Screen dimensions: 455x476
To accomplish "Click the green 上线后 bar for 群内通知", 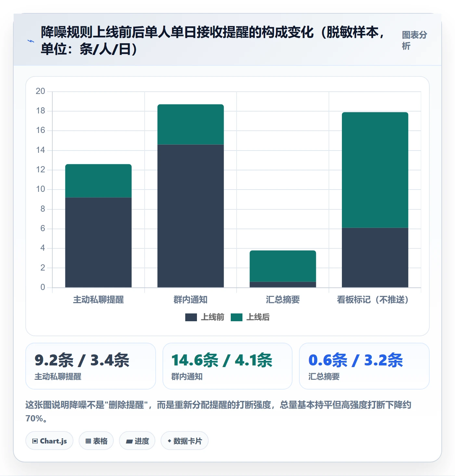I will tap(191, 125).
